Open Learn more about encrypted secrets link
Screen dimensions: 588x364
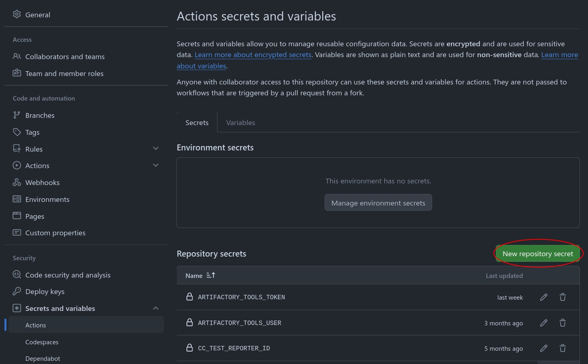(x=253, y=55)
